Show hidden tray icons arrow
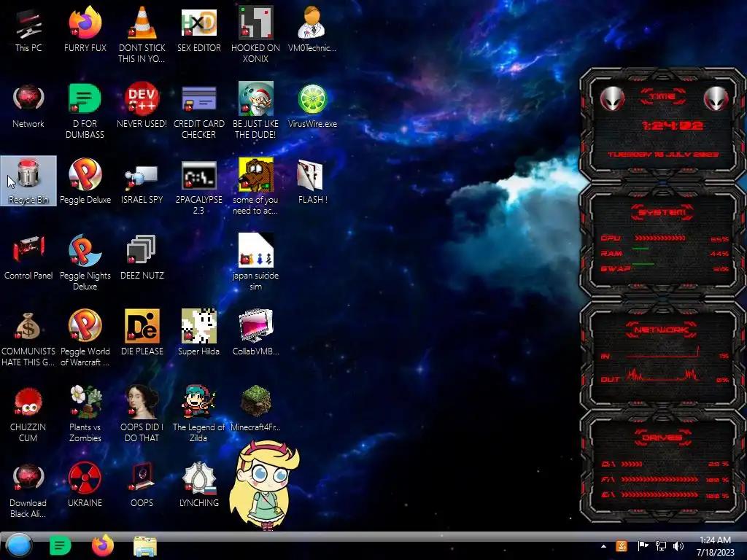This screenshot has height=560, width=747. pyautogui.click(x=603, y=546)
